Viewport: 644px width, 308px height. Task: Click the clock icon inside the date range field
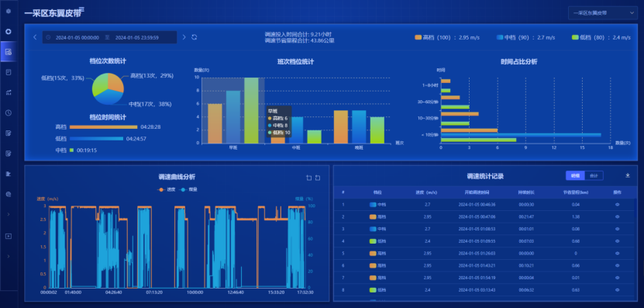coord(49,37)
